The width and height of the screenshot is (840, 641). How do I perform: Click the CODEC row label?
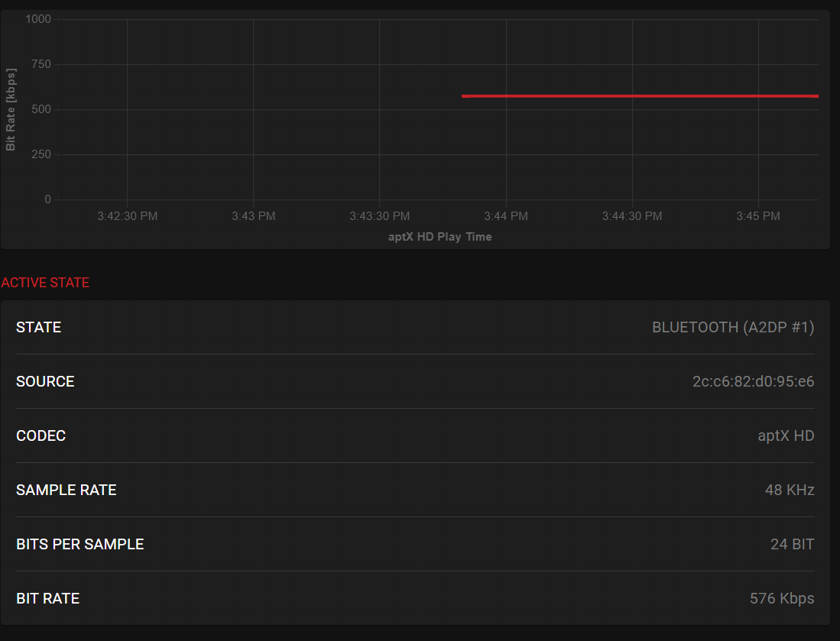(x=41, y=435)
